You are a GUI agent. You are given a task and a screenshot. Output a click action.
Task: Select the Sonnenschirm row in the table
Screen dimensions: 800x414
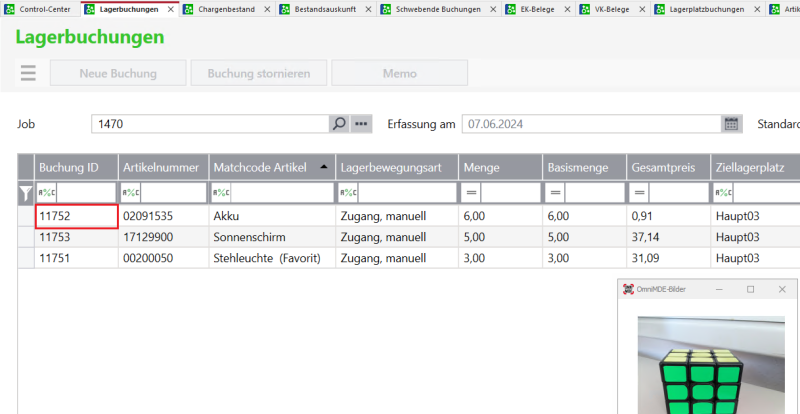click(249, 236)
